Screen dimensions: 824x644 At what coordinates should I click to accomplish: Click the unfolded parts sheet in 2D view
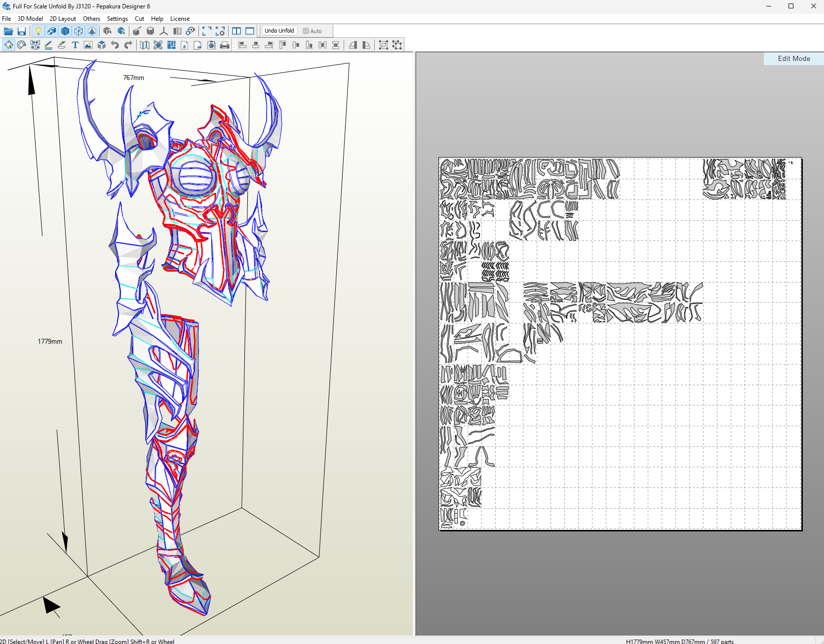620,344
